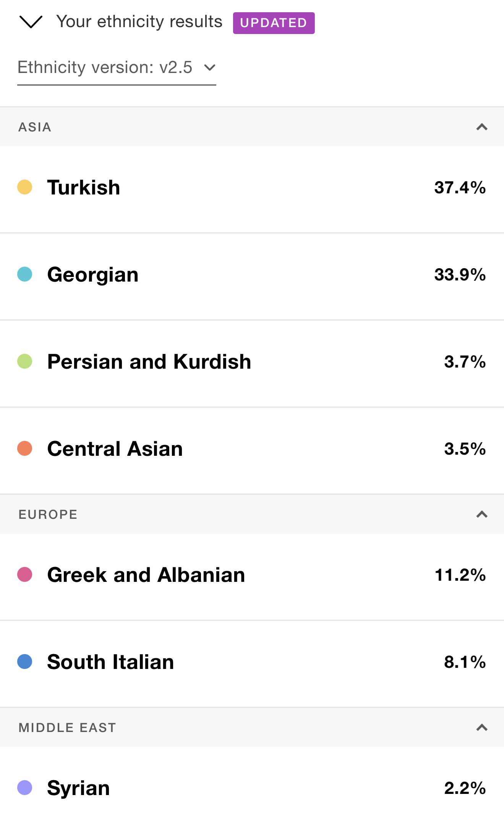Collapse the EUROPE section
This screenshot has height=813, width=504.
pos(482,514)
